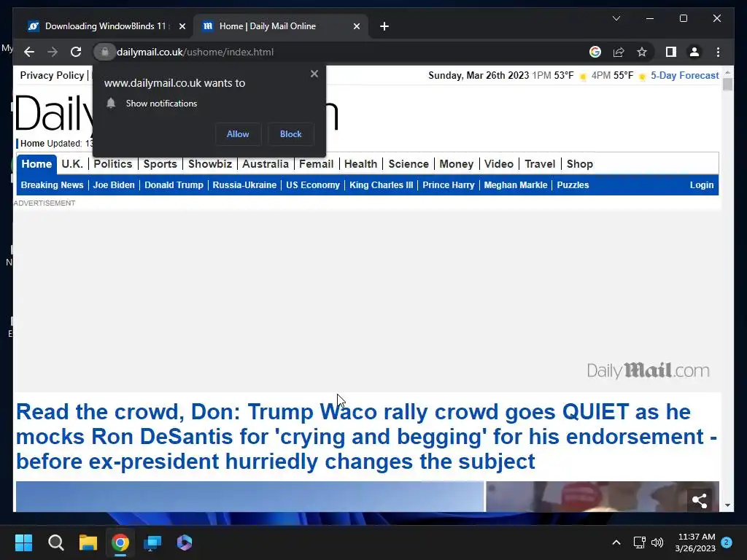Open the notification count badge
The image size is (747, 560).
coord(727,542)
